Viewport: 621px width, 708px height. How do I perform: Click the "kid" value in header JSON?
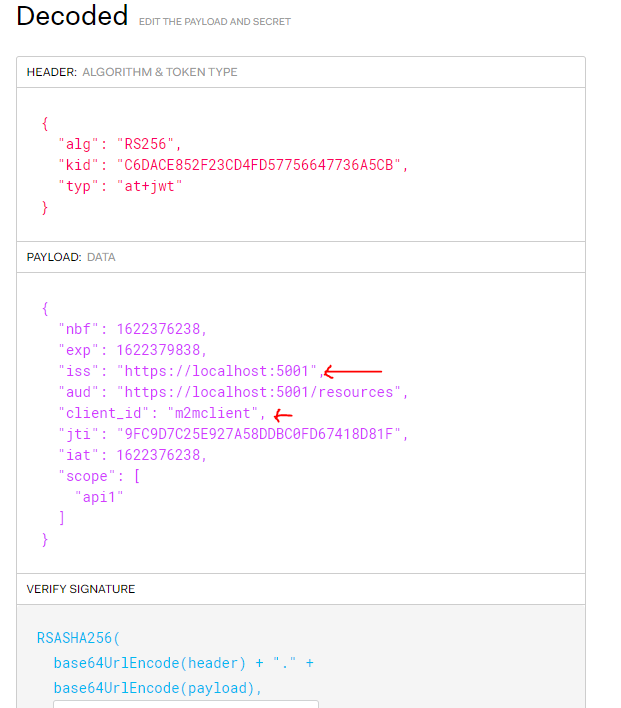coord(263,164)
